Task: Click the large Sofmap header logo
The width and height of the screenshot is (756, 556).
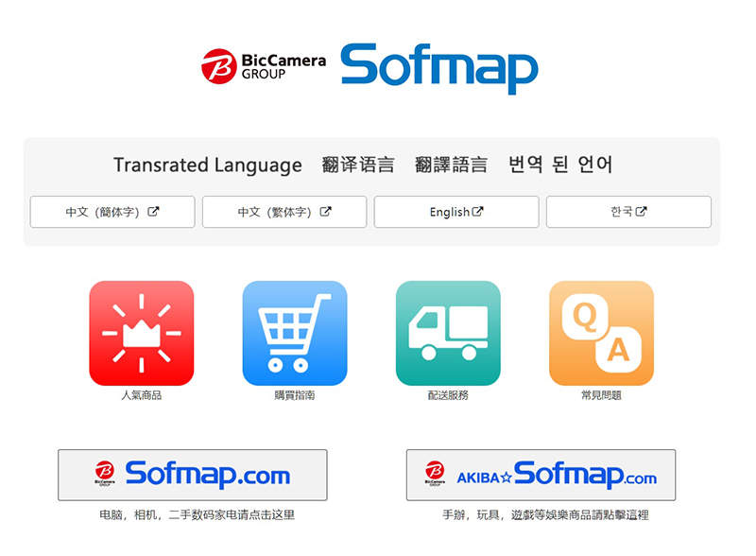Action: pos(439,68)
